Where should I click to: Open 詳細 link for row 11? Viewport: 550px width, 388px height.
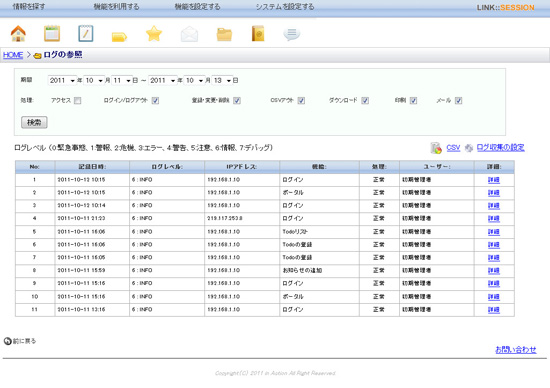tap(494, 310)
